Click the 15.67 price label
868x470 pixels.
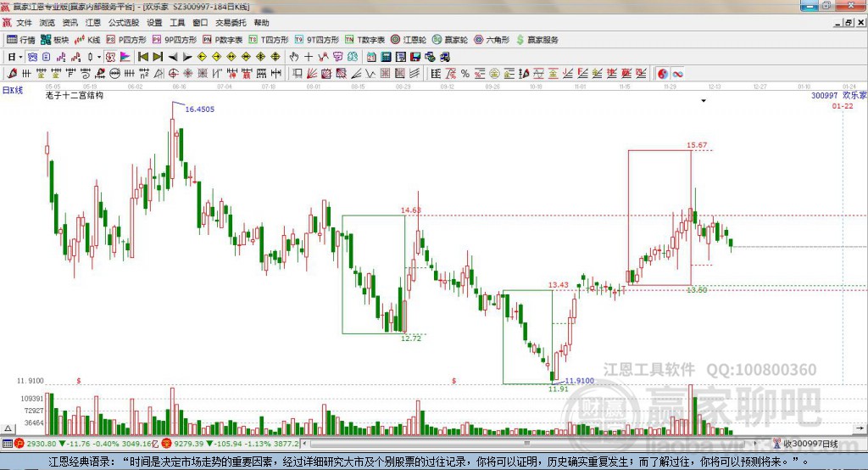click(697, 145)
